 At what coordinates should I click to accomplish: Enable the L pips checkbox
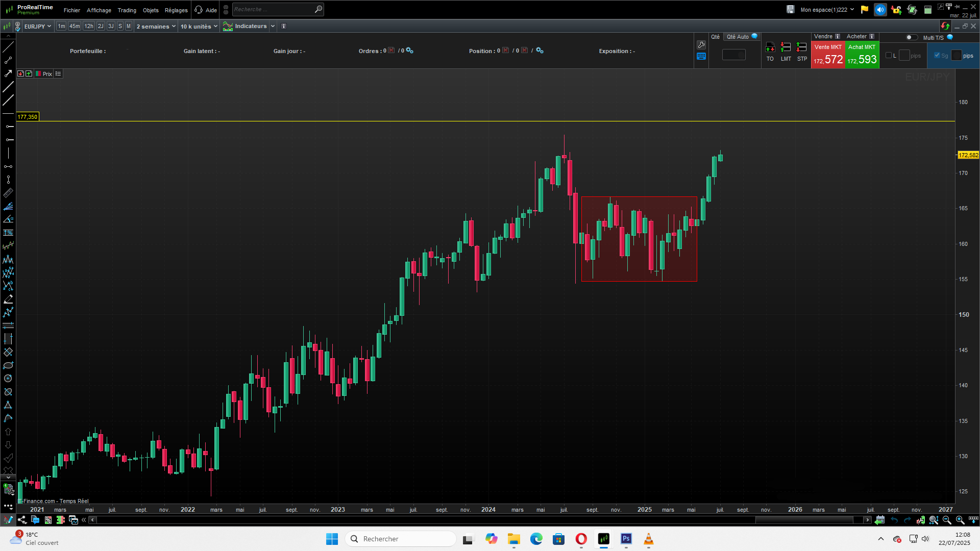(889, 56)
